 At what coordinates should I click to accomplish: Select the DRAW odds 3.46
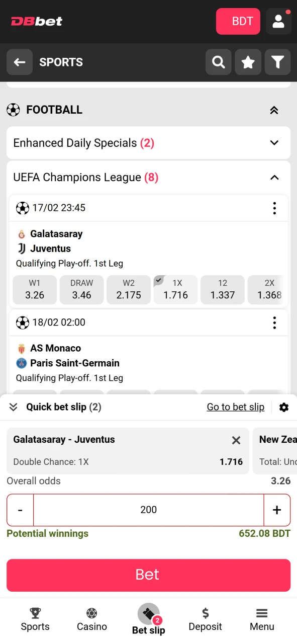point(81,290)
